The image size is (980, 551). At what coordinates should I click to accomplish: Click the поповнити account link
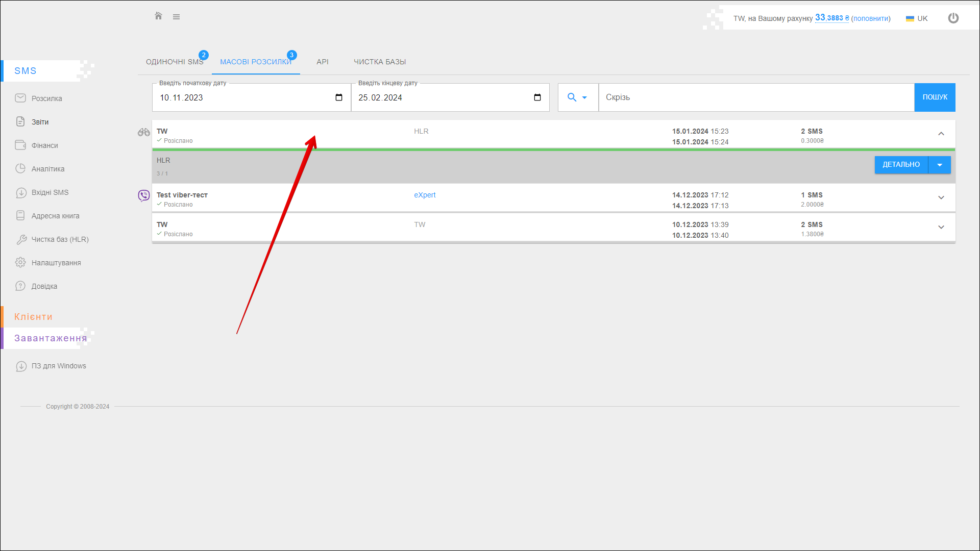pos(870,18)
